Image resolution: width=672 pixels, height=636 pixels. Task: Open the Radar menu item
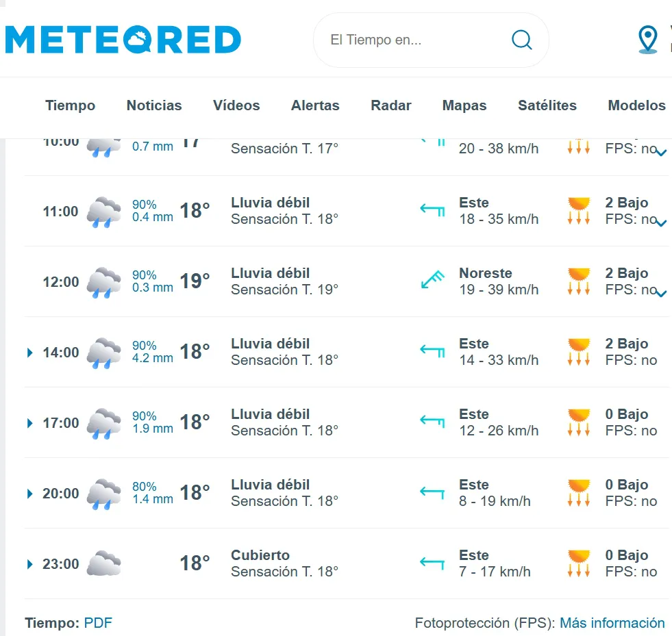click(391, 105)
